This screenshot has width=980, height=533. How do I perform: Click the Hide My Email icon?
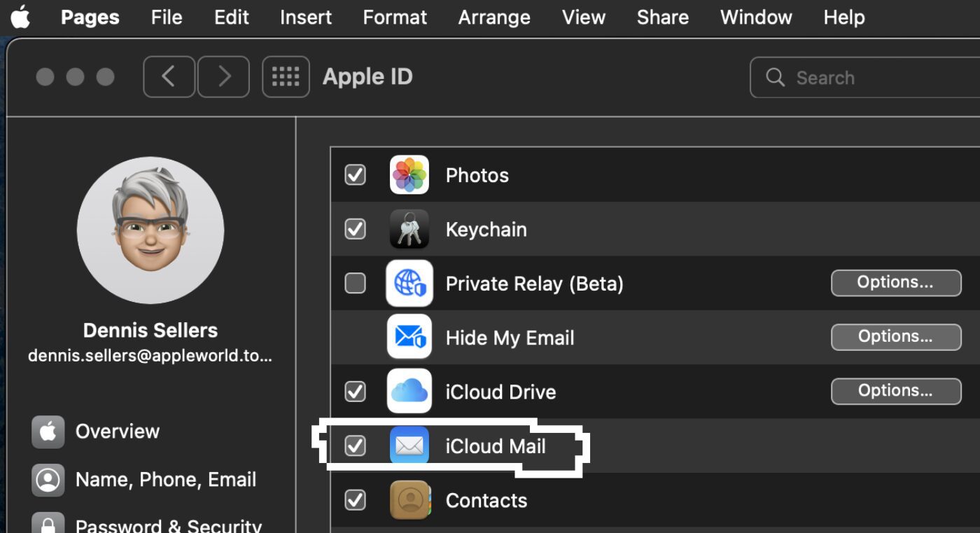(409, 338)
